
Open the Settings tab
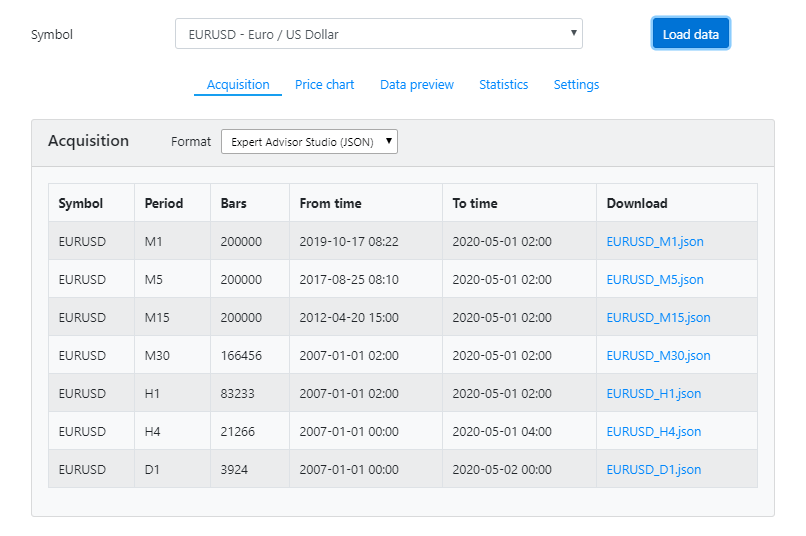[576, 85]
